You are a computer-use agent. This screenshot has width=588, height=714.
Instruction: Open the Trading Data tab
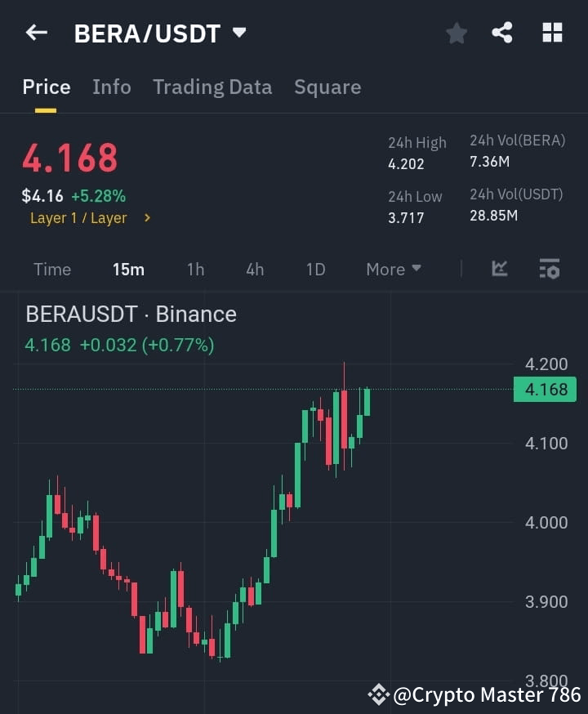pyautogui.click(x=212, y=87)
